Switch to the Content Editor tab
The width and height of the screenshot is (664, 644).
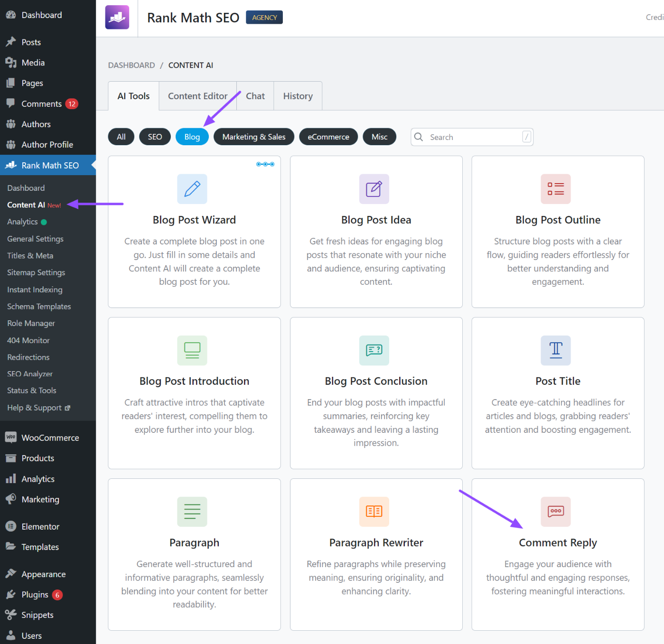coord(197,96)
